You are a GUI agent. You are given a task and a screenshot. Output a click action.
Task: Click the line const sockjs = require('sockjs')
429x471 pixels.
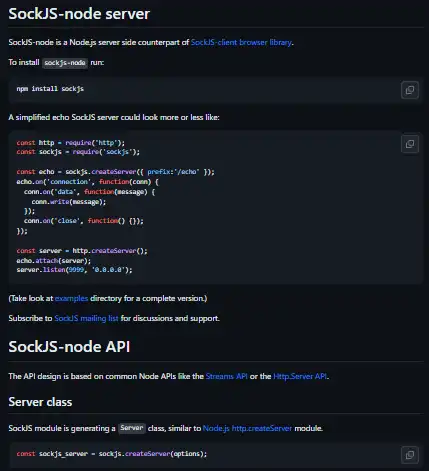(78, 152)
